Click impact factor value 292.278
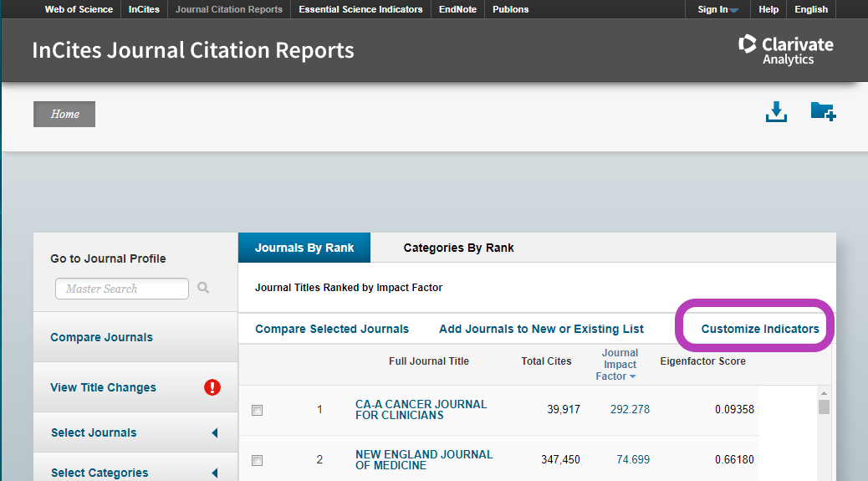The image size is (868, 481). tap(630, 410)
